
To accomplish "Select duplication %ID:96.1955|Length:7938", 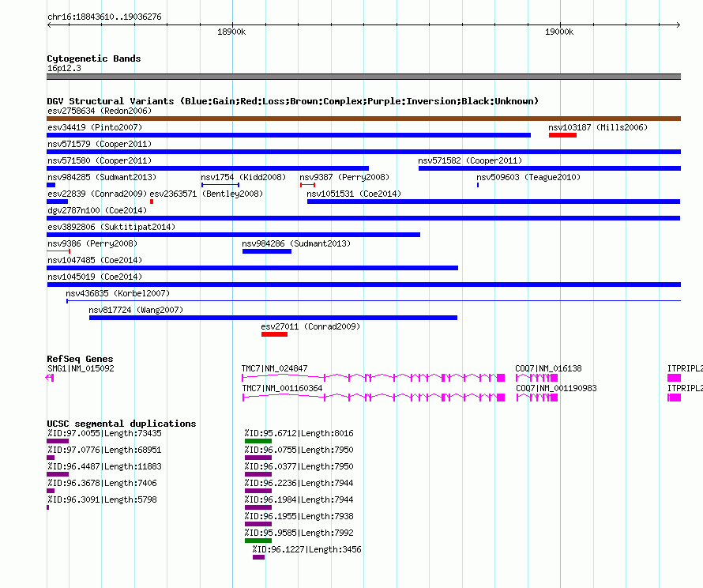I will (x=299, y=516).
